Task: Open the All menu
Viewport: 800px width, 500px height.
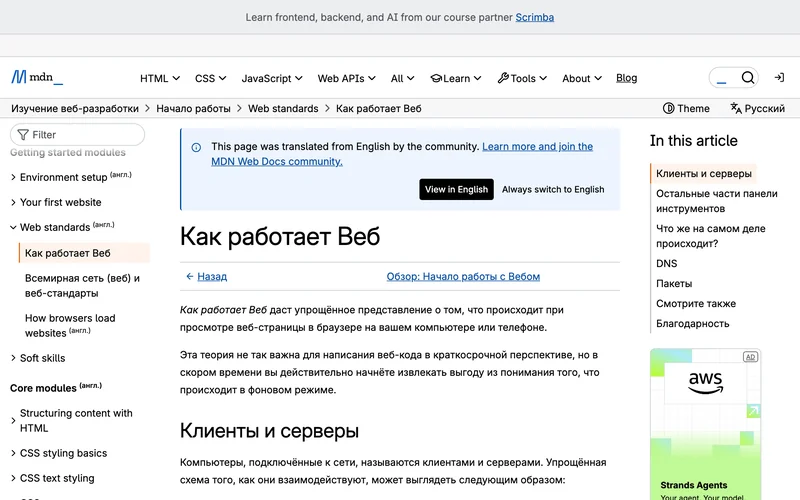Action: coord(402,78)
